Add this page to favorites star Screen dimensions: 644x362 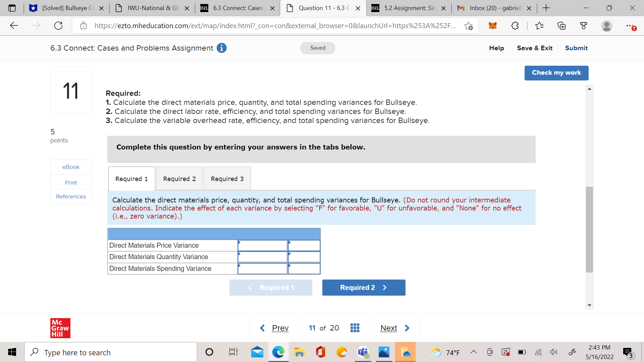click(x=468, y=25)
